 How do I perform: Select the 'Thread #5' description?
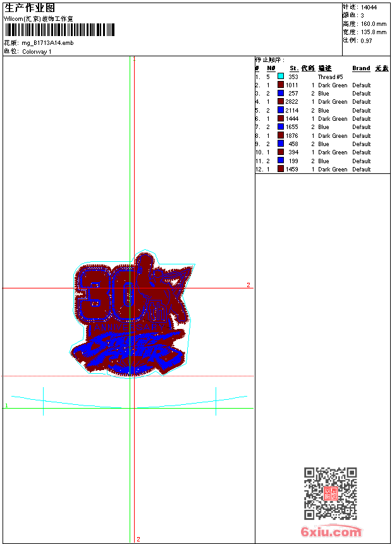tap(330, 77)
